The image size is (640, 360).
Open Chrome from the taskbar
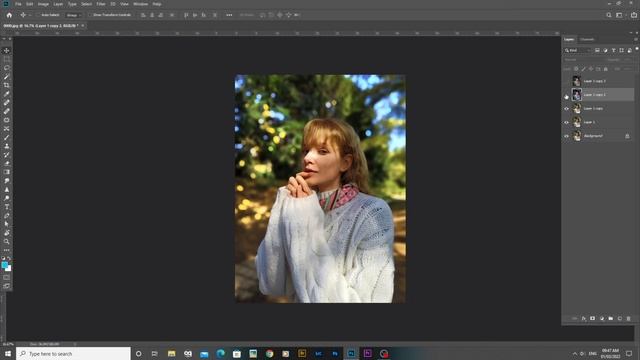pyautogui.click(x=269, y=353)
